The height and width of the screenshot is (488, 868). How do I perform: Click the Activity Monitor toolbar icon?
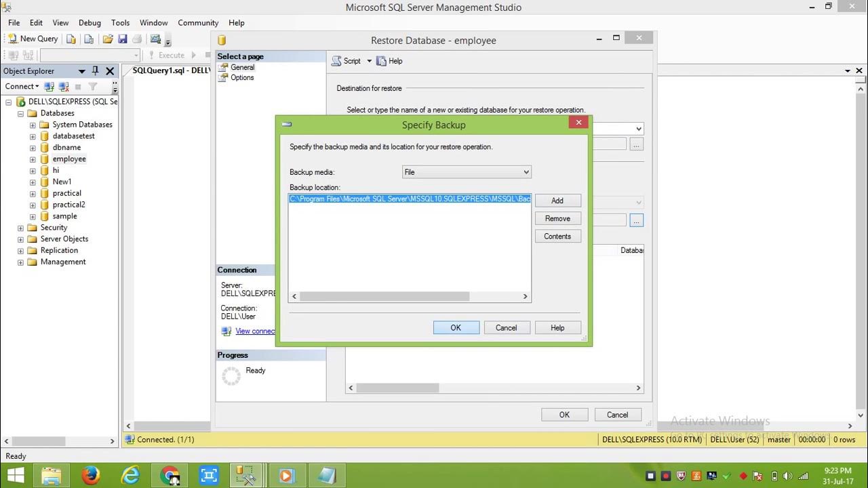(156, 39)
